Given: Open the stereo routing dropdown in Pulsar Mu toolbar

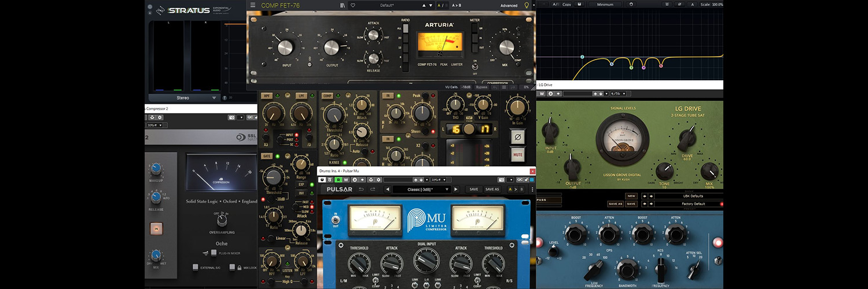Looking at the screenshot, I should point(438,180).
